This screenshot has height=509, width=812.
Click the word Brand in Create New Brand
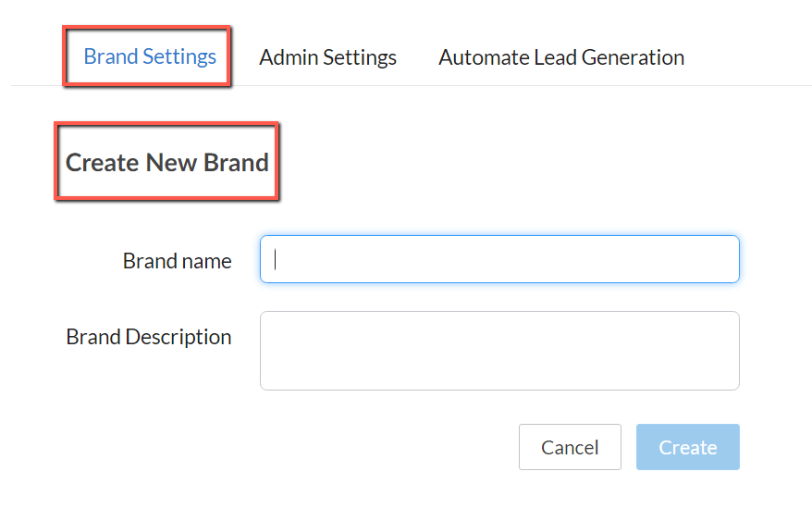[236, 162]
